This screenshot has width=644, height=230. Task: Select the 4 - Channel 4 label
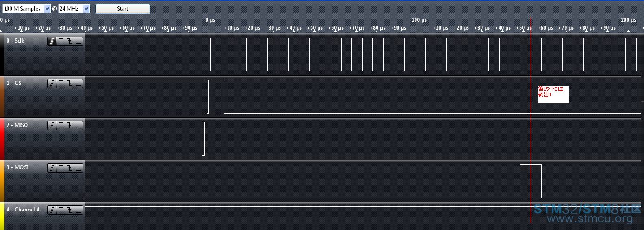23,210
